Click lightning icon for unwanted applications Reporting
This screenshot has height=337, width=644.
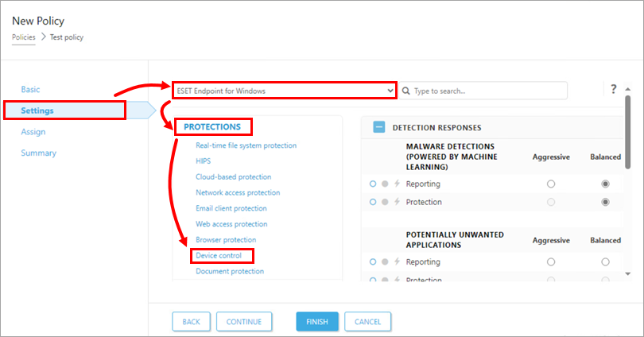point(397,261)
